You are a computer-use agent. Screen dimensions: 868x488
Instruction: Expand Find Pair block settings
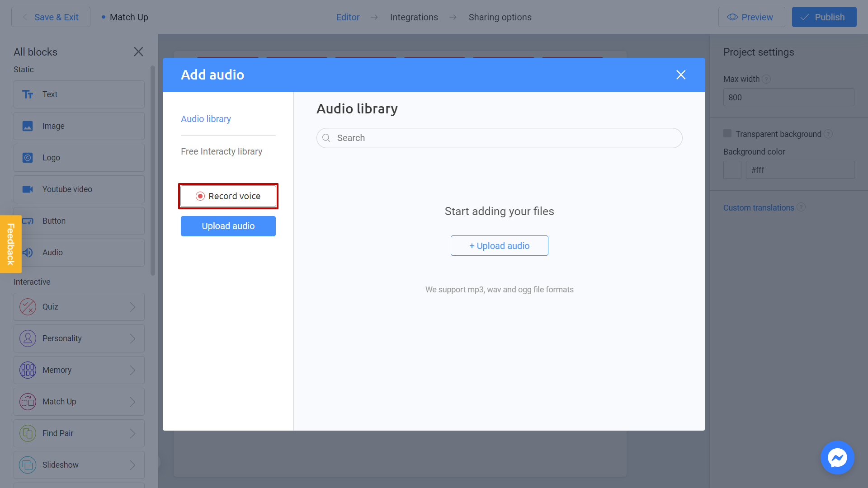pyautogui.click(x=132, y=432)
